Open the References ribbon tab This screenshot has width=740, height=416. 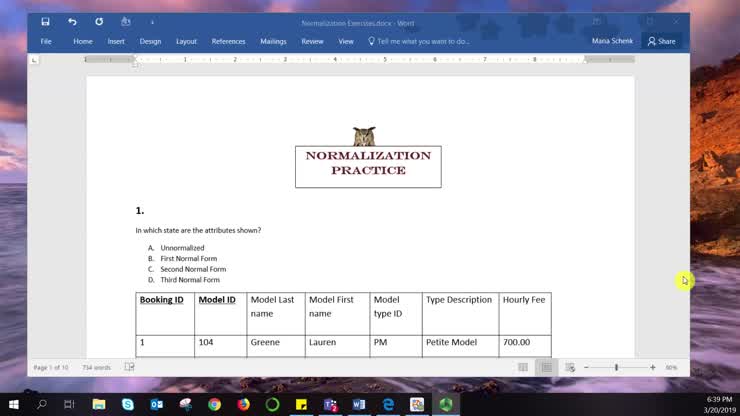228,42
